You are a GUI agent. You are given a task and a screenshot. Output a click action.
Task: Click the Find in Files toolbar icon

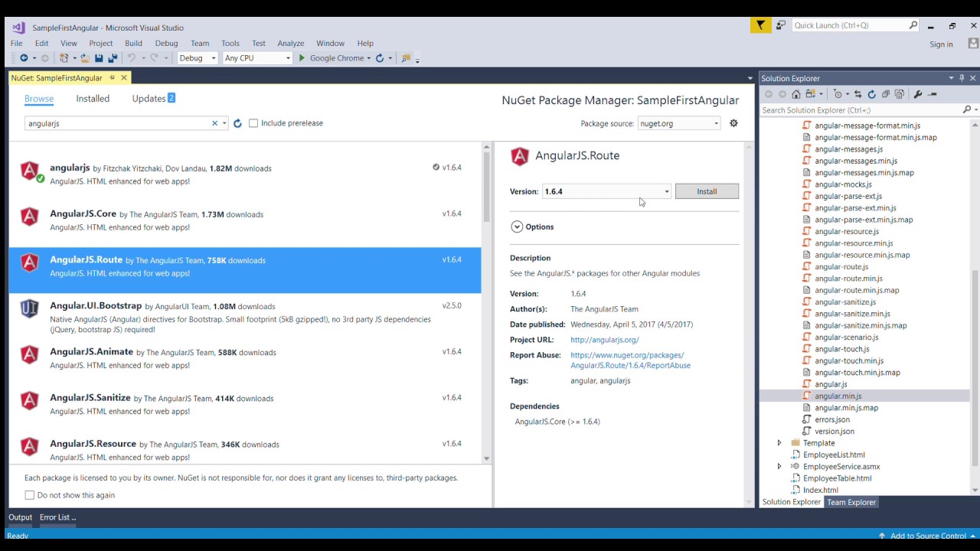click(x=407, y=58)
